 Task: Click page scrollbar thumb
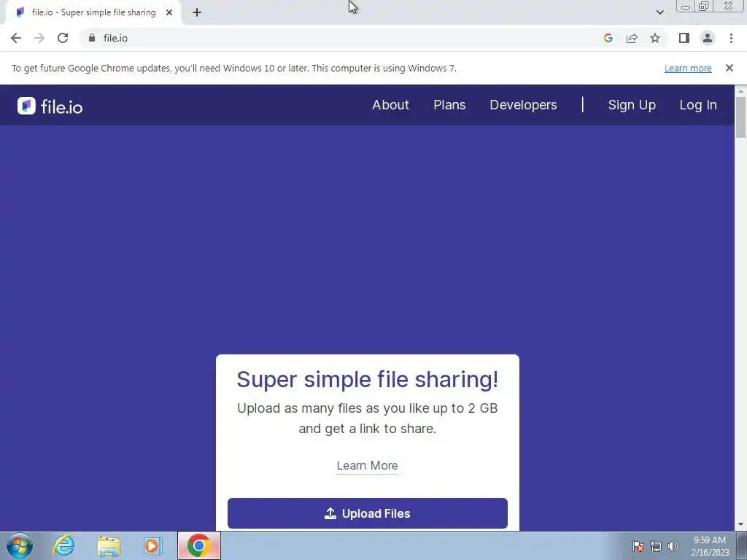[x=740, y=117]
